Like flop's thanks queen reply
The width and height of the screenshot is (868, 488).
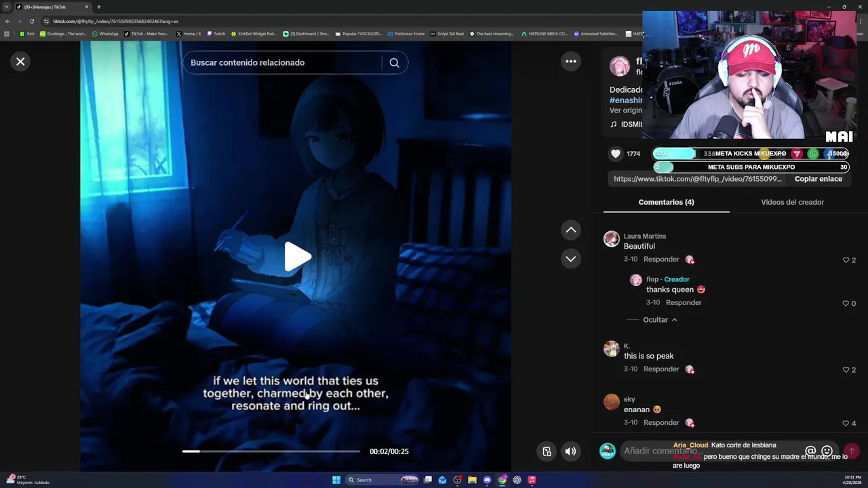click(846, 304)
